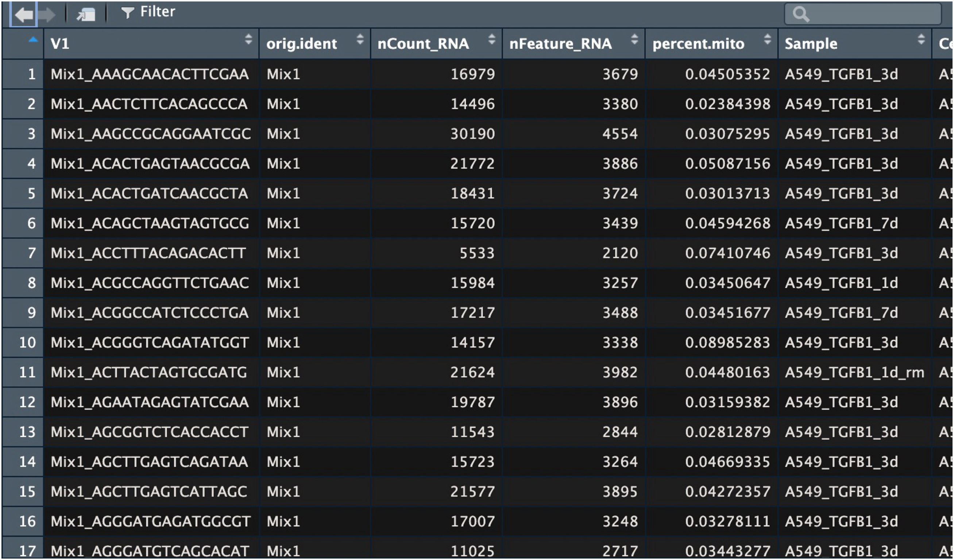Click the partially visible last column header
The height and width of the screenshot is (560, 954).
(944, 44)
